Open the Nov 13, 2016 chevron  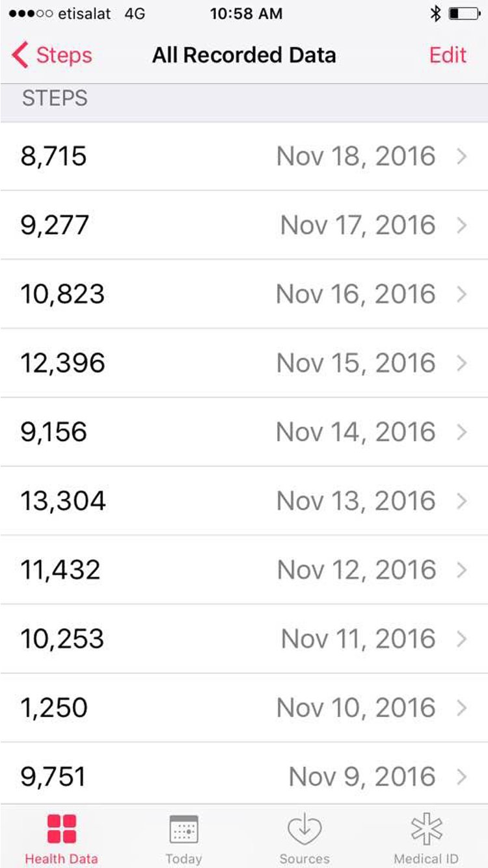tap(461, 501)
